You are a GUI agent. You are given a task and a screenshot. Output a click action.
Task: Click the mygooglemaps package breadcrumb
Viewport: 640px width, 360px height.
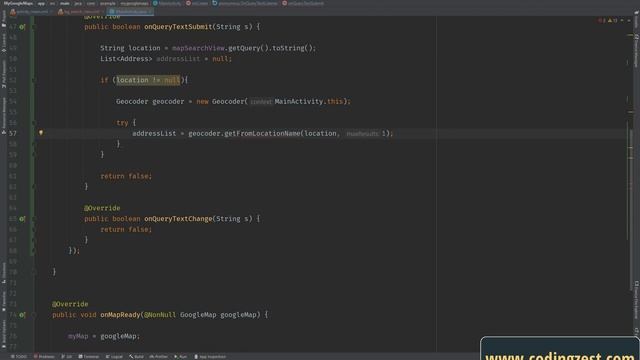coord(134,3)
